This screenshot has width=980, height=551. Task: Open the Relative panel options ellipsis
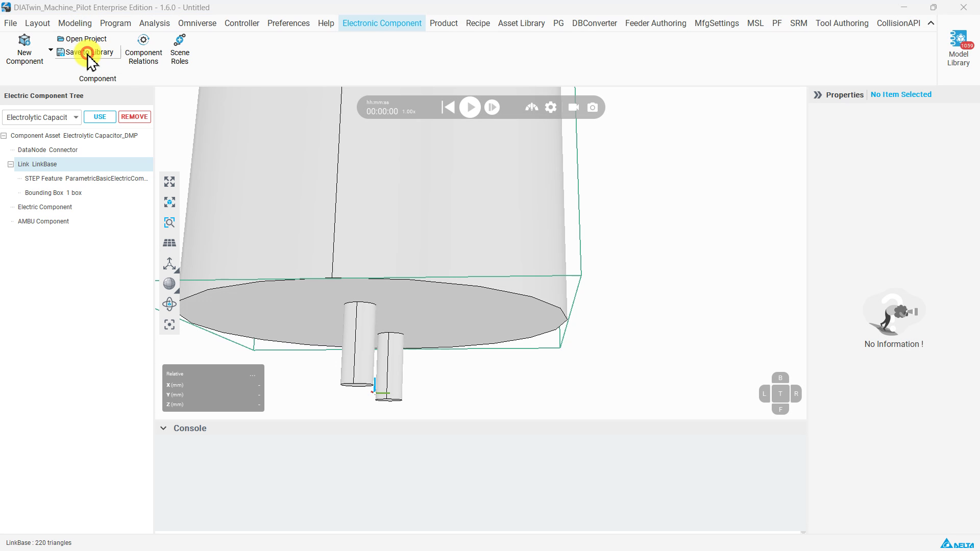[253, 374]
